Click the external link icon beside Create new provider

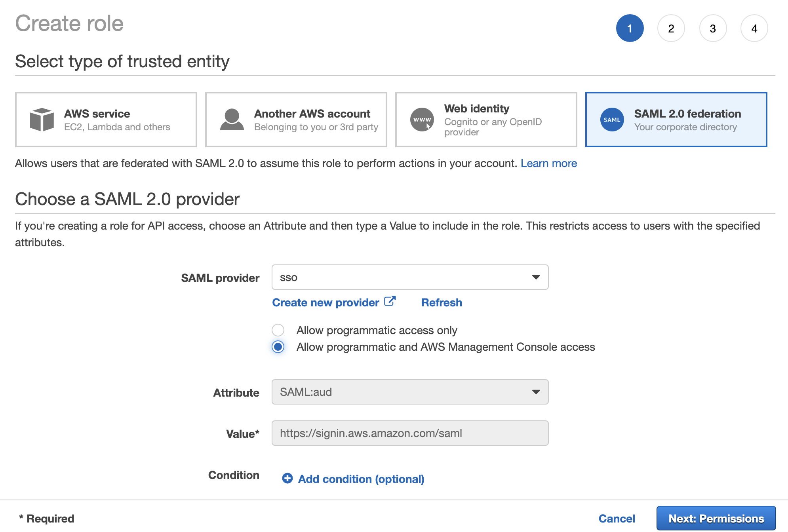pos(390,301)
